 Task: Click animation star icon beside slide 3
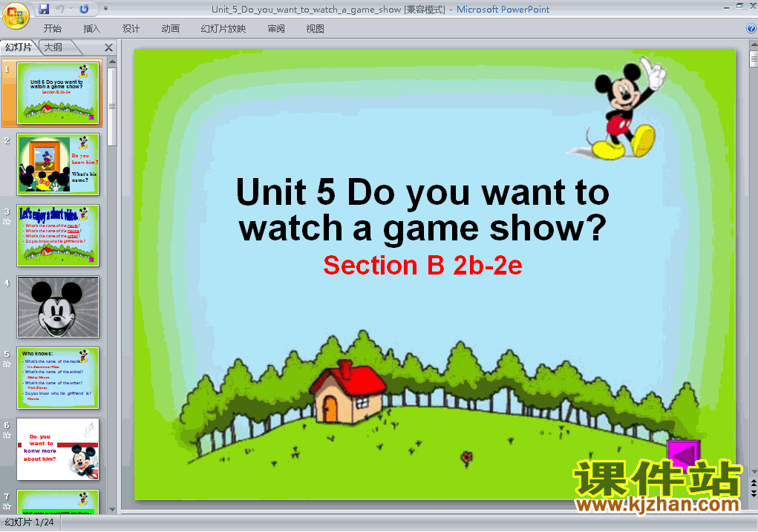coord(7,222)
